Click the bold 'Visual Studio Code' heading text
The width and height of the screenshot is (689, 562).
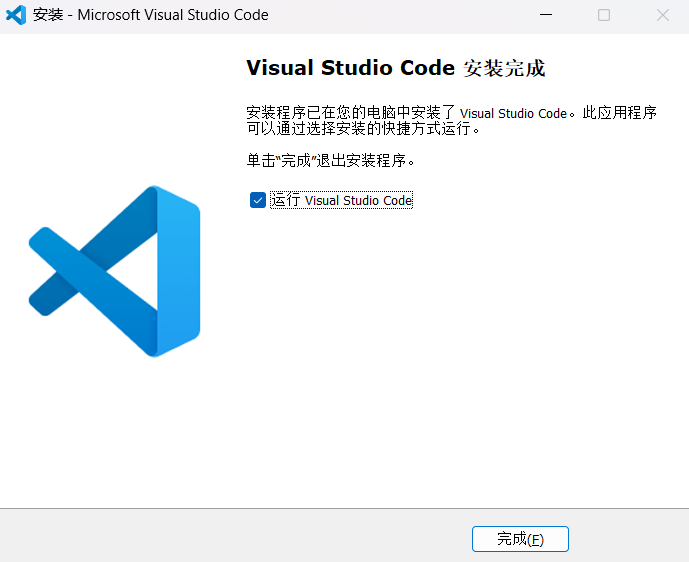(350, 69)
